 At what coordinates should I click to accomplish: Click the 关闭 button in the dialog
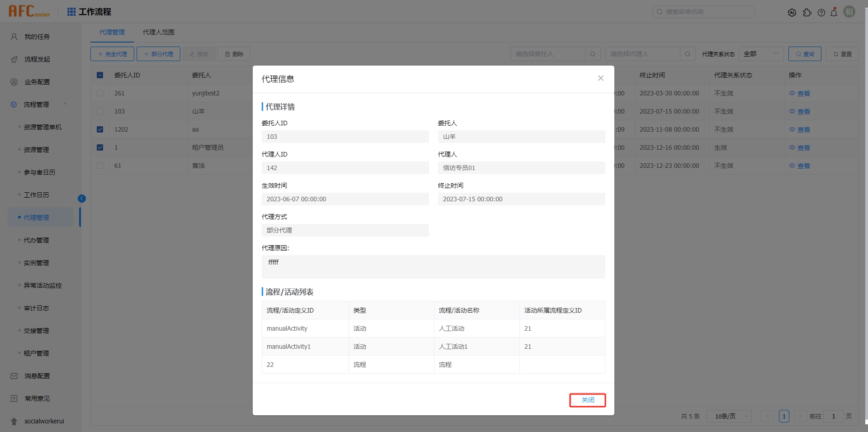pyautogui.click(x=588, y=400)
